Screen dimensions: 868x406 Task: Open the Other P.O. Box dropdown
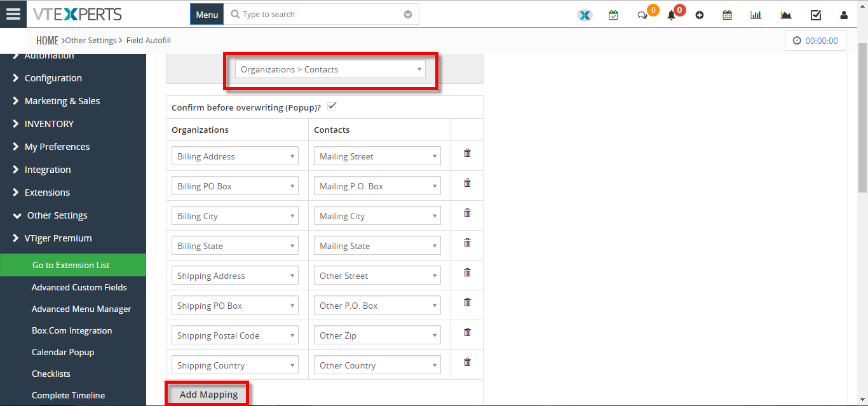pos(377,306)
